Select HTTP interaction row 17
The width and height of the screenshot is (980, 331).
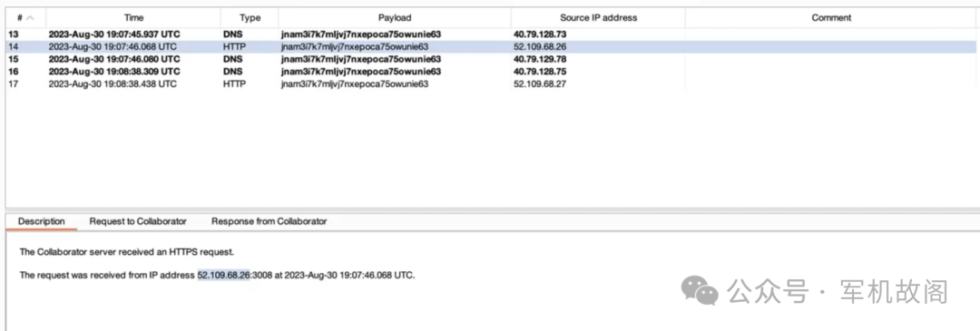(491, 83)
